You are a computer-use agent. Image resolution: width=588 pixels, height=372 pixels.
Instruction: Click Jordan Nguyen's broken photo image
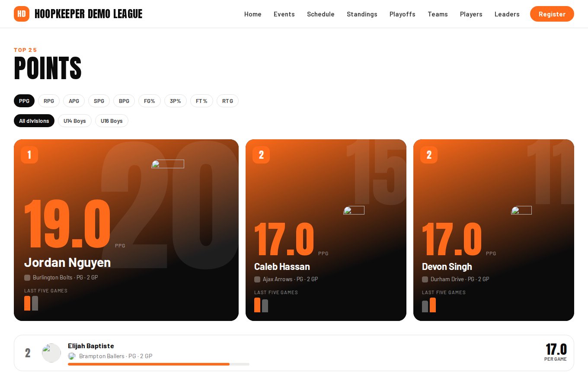point(168,164)
